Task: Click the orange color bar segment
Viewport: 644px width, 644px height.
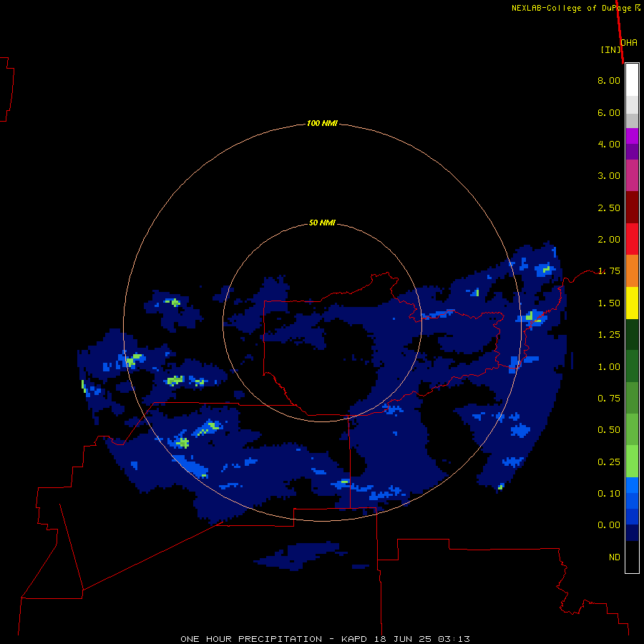Action: point(632,271)
